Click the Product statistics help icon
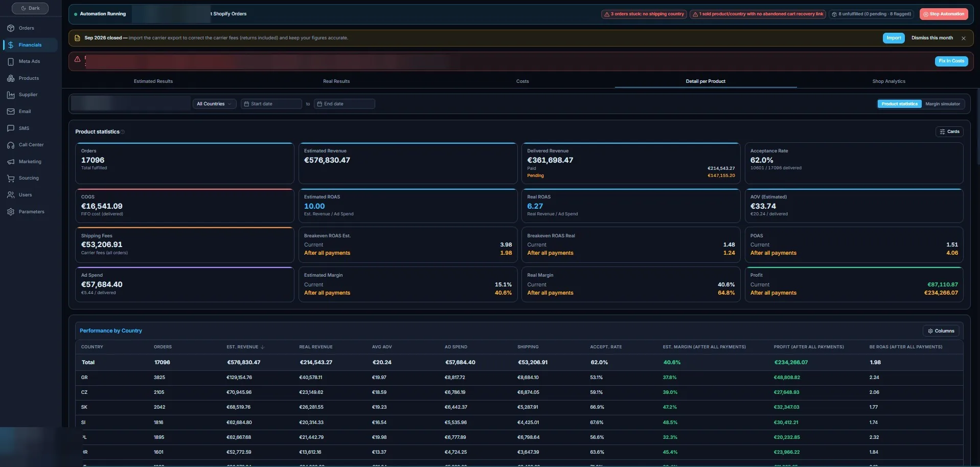Image resolution: width=980 pixels, height=467 pixels. (x=123, y=132)
